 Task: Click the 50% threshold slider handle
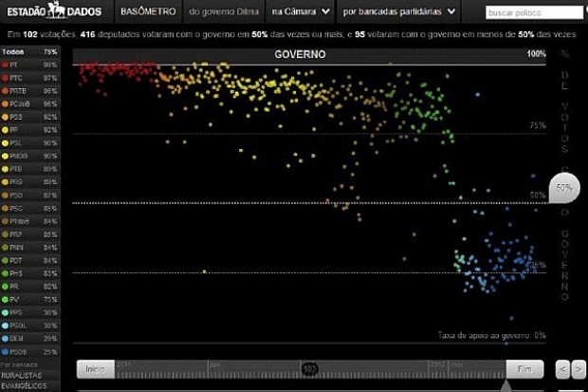pyautogui.click(x=565, y=188)
